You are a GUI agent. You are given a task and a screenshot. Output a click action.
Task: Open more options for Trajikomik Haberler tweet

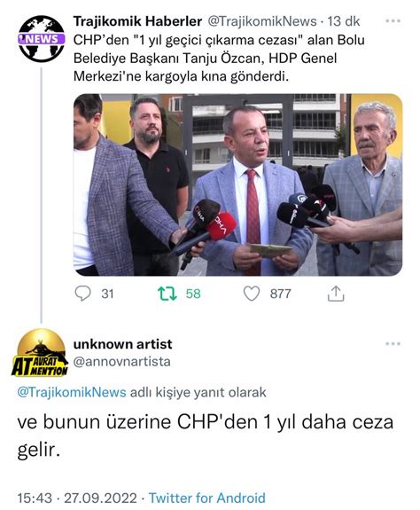[x=393, y=20]
